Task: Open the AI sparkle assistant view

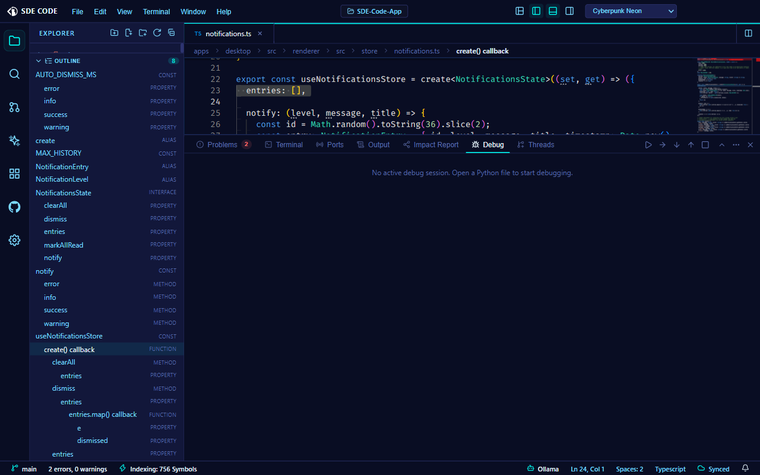Action: [14, 141]
